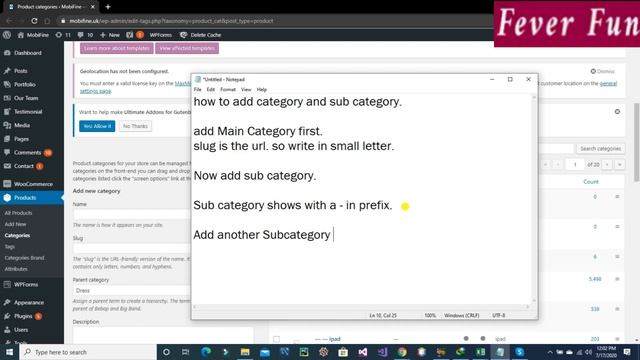Open Notepad Edit menu

coord(211,89)
